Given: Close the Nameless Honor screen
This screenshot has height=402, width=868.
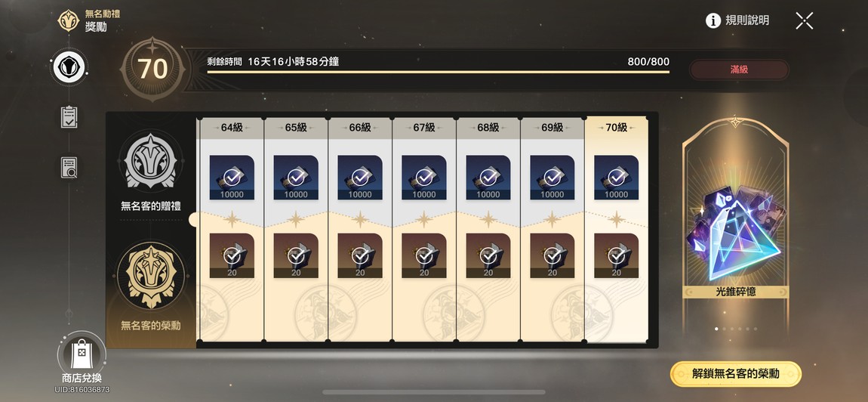Looking at the screenshot, I should coord(804,20).
